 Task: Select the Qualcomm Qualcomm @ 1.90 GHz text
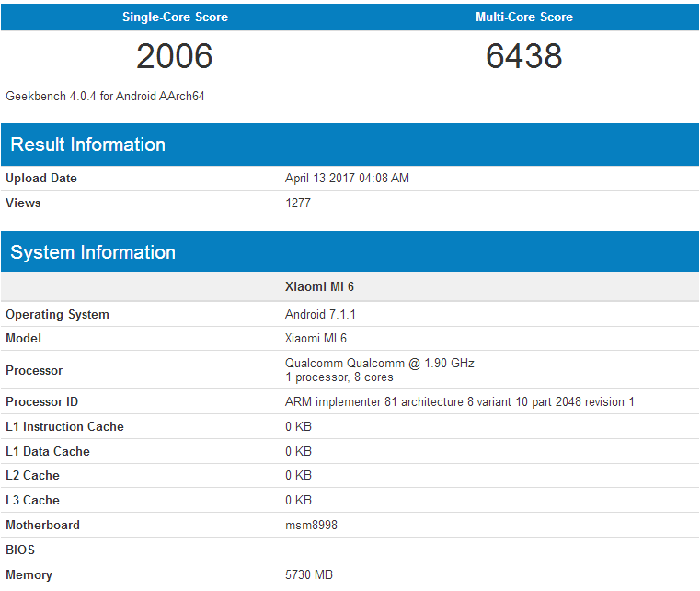click(x=380, y=364)
